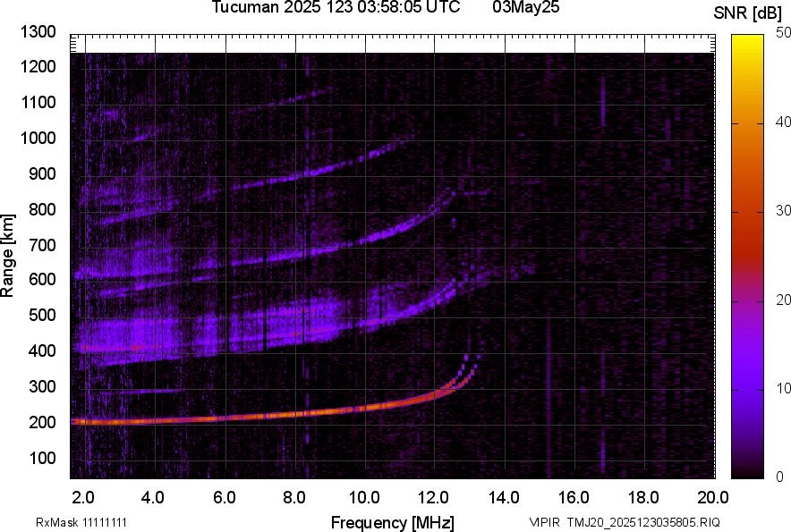The width and height of the screenshot is (791, 532).
Task: Click frequency tick label '12.0'
Action: coord(434,498)
